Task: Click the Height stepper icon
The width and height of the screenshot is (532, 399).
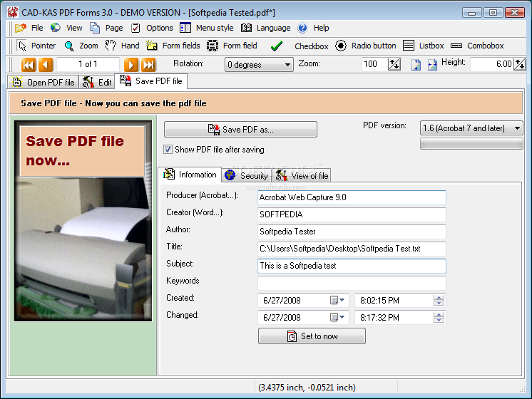Action: [x=520, y=64]
